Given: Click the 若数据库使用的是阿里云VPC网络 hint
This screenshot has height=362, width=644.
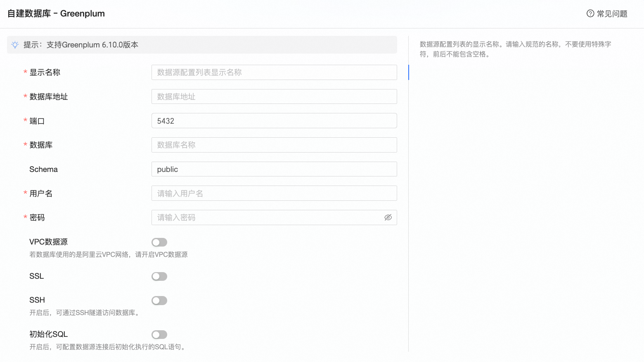Looking at the screenshot, I should click(x=109, y=254).
